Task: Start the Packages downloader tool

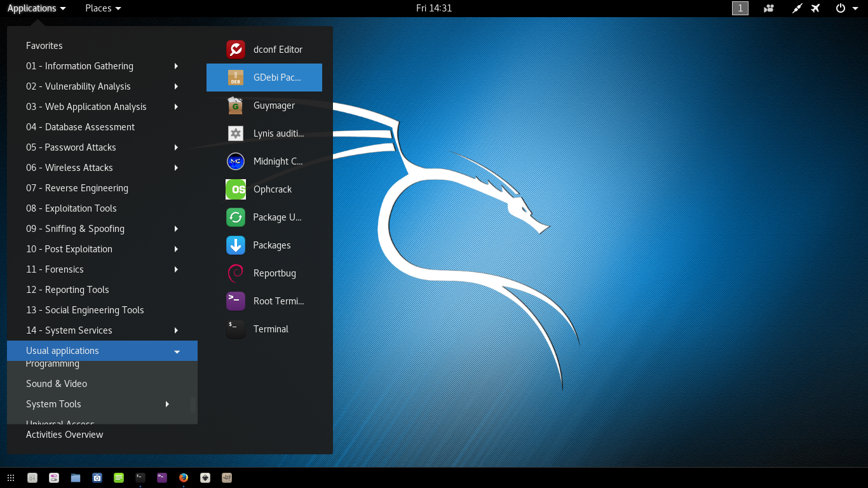Action: click(272, 245)
